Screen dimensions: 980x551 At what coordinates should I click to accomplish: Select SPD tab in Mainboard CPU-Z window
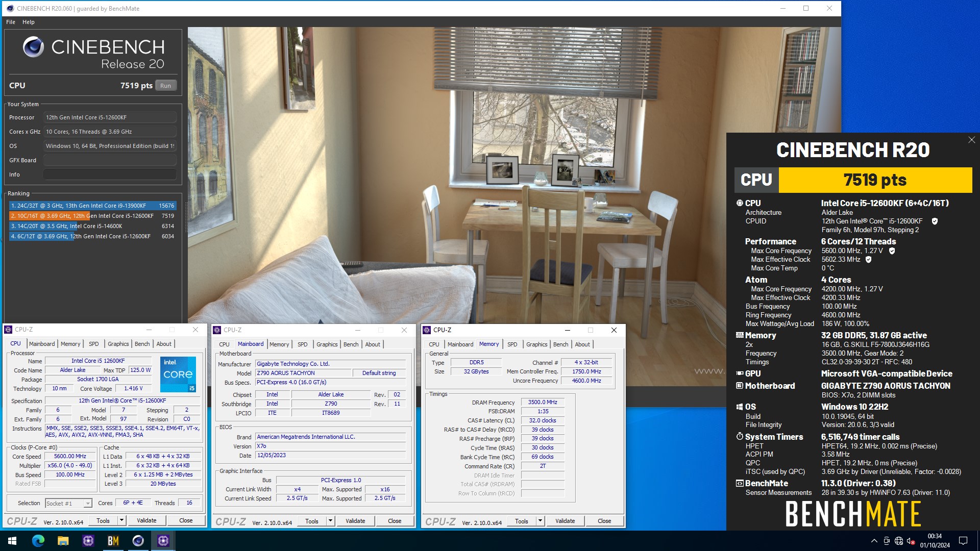point(303,344)
